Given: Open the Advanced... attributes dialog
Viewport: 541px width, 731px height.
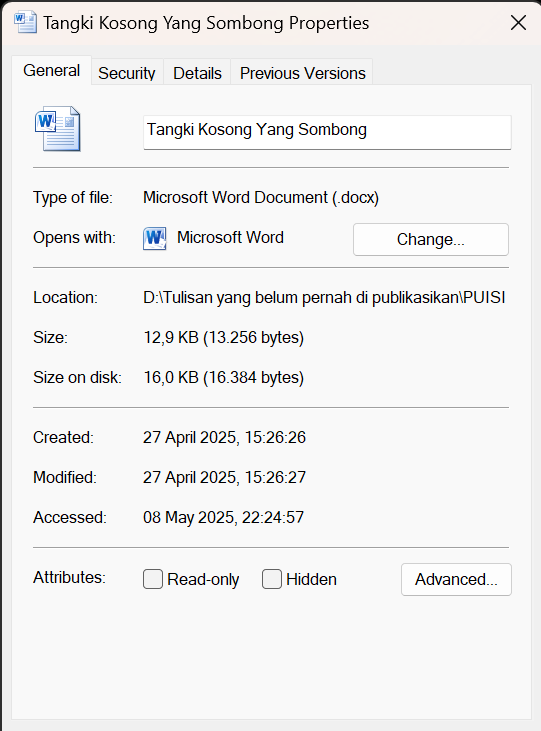Looking at the screenshot, I should pyautogui.click(x=456, y=579).
